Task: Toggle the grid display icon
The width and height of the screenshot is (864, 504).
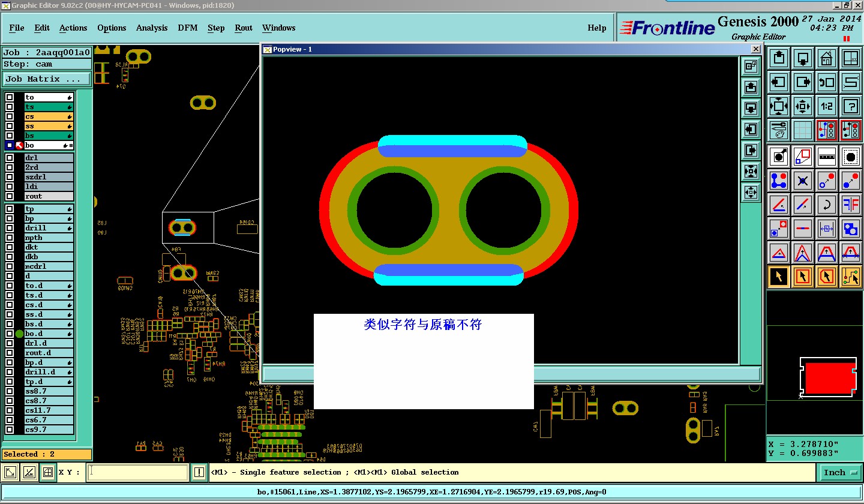Action: coord(803,130)
